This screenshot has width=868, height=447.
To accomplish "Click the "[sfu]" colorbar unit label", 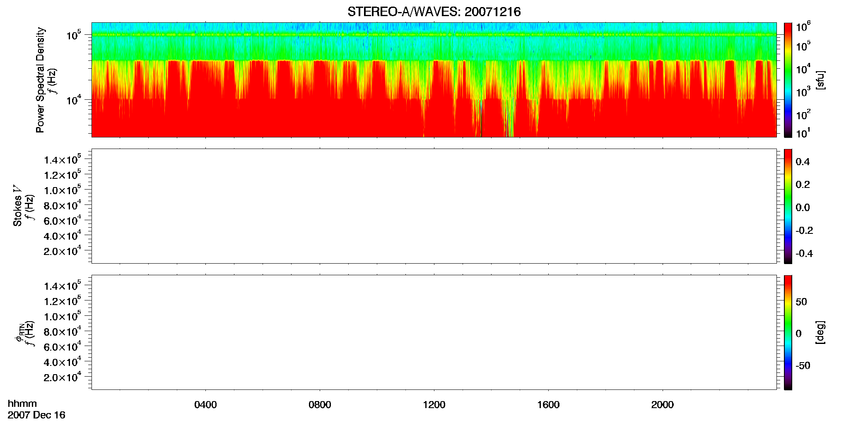I will pos(821,80).
